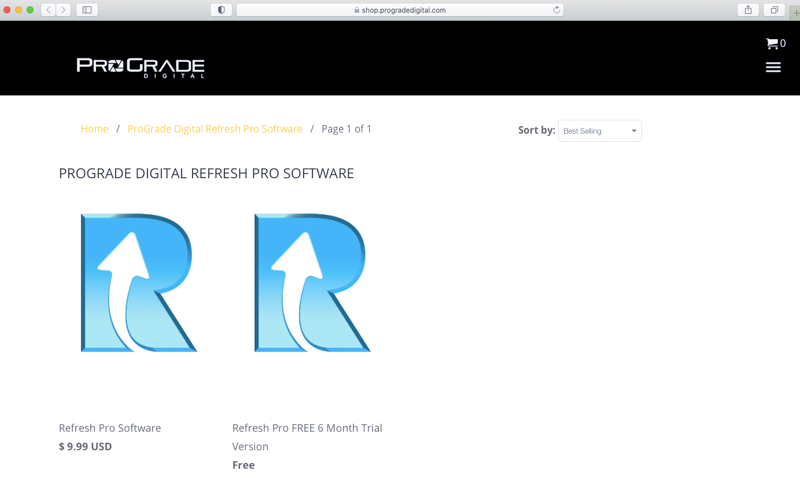Click the PROGRADE DIGITAL REFRESH PRO SOFTWARE heading
800x489 pixels.
206,174
